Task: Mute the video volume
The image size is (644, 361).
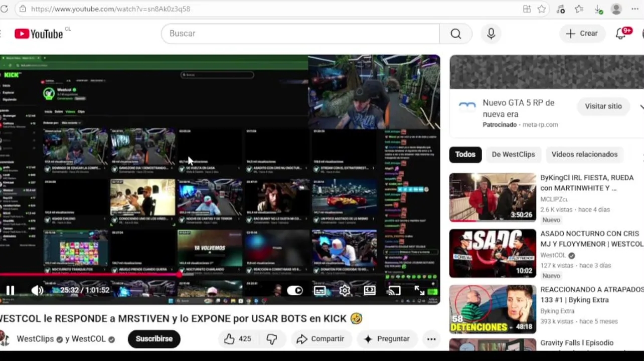Action: pyautogui.click(x=37, y=290)
